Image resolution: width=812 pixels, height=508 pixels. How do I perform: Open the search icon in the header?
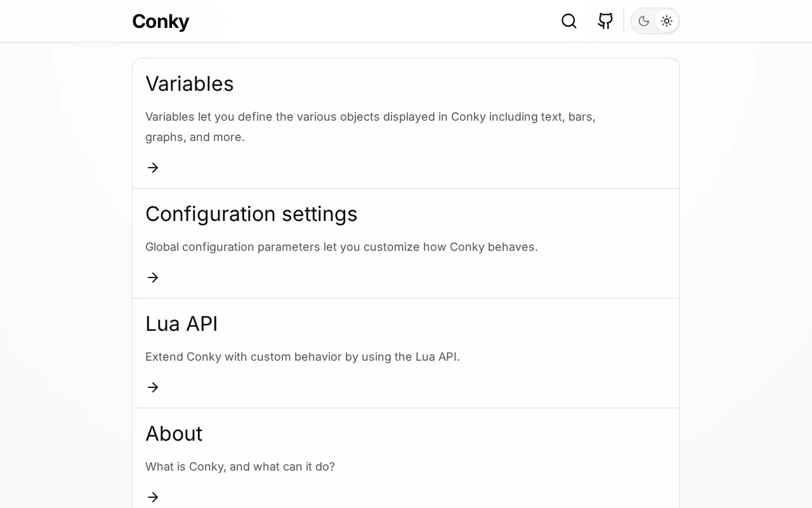(569, 21)
